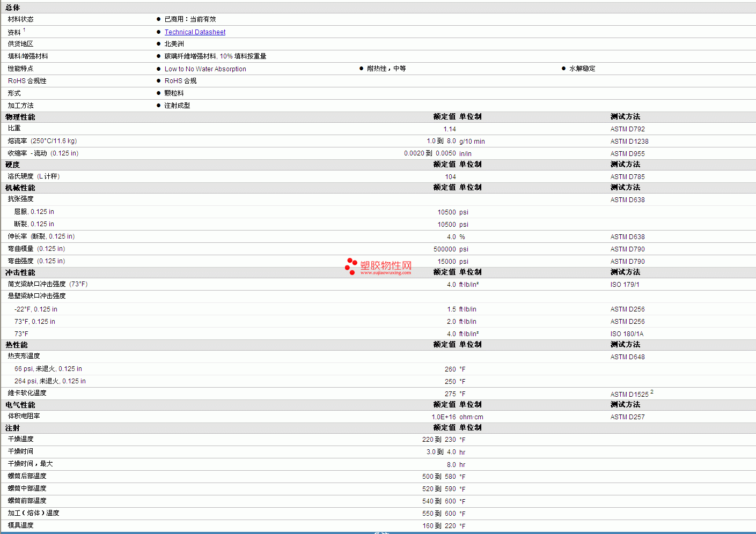Viewport: 756px width, 534px height.
Task: Select the "伸长率 (断裂, 0.125 in)" row label
Action: point(41,236)
